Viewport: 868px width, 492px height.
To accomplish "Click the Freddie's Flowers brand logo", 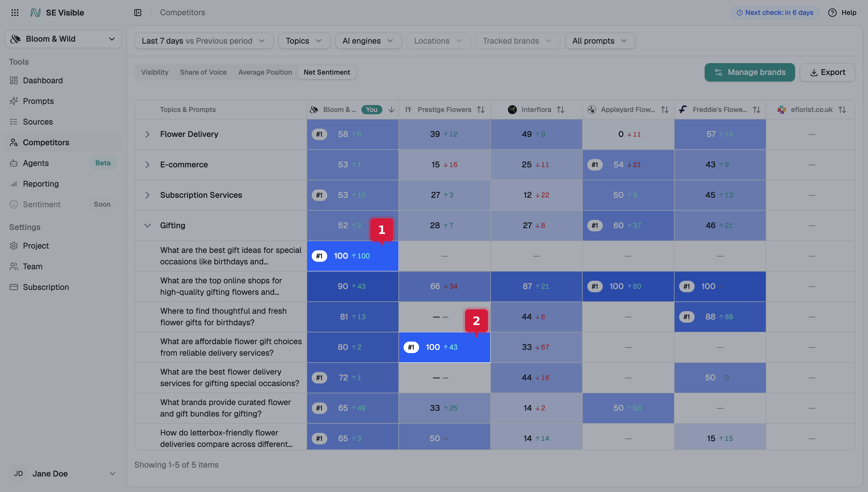I will pyautogui.click(x=683, y=109).
